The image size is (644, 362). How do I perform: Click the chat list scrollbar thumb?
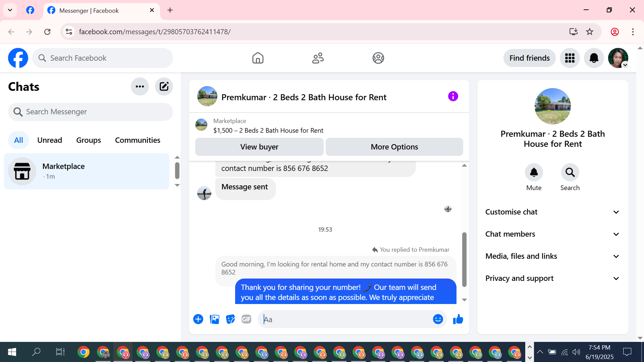point(177,170)
